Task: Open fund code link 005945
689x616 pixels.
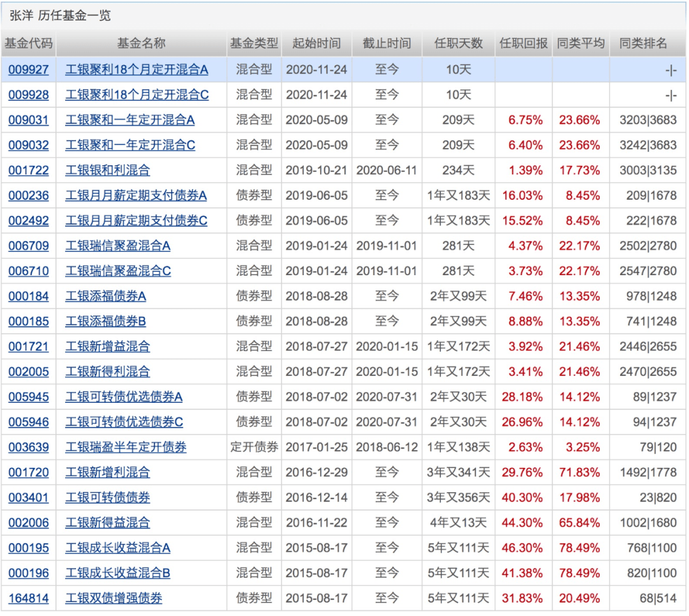Action: click(x=29, y=397)
